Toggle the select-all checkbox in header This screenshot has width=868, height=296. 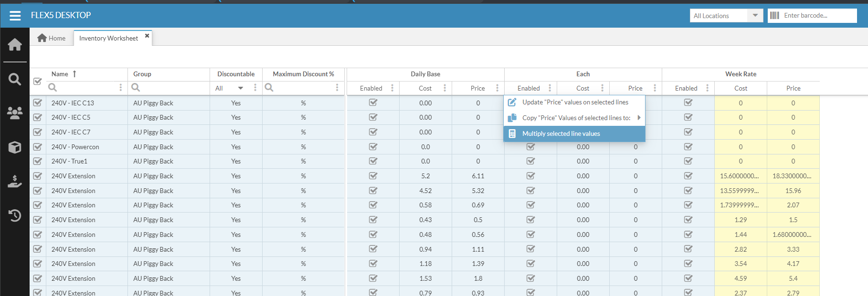coord(38,81)
